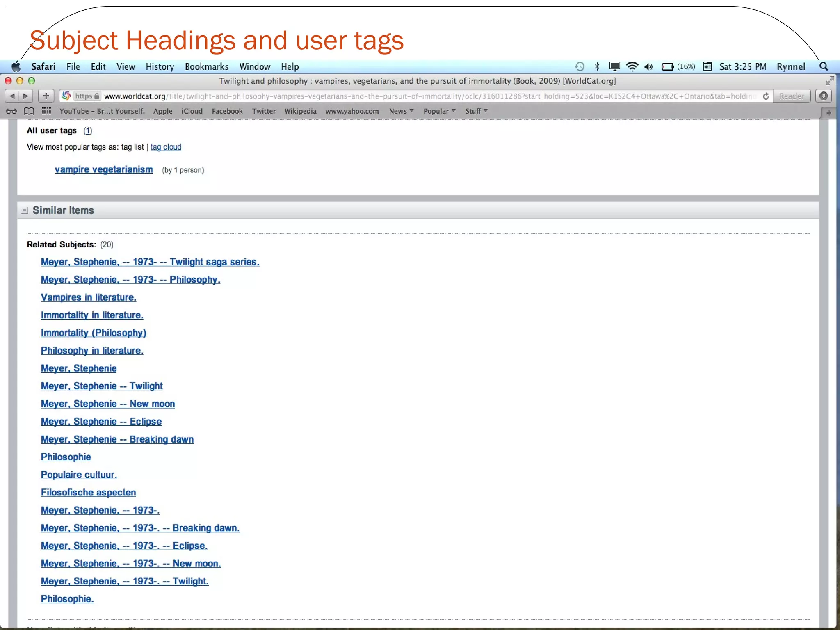The image size is (840, 630).
Task: Reload the page with refresh icon
Action: 766,96
